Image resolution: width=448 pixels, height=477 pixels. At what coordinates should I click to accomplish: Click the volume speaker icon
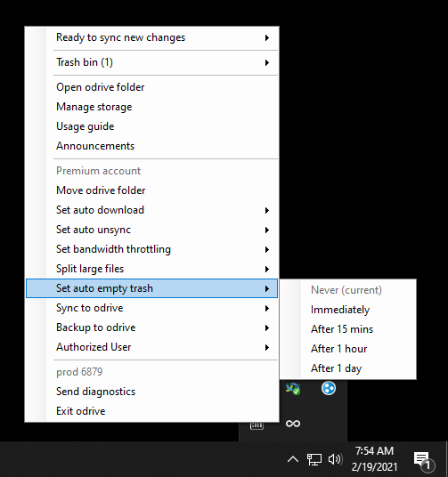335,459
